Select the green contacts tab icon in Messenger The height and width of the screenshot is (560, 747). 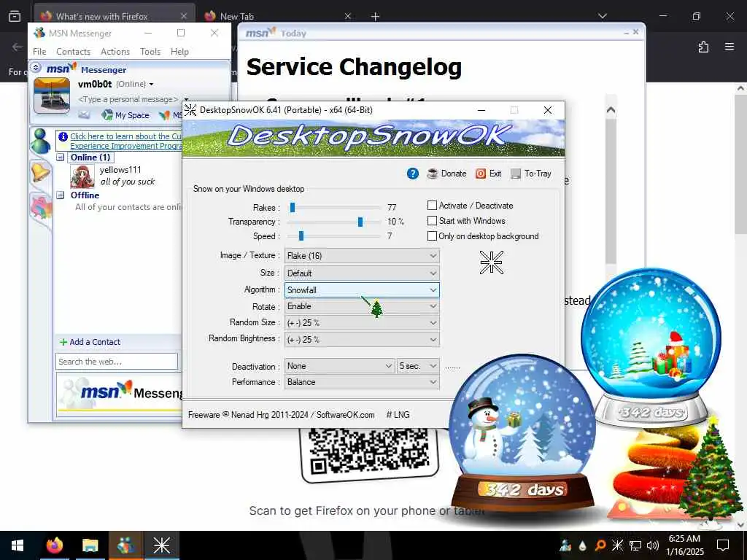click(41, 141)
